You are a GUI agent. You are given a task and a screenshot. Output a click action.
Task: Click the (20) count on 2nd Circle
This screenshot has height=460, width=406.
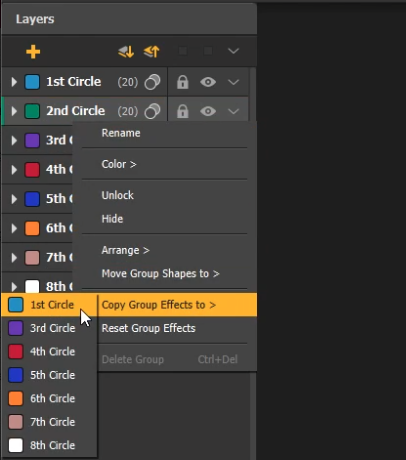(x=128, y=111)
